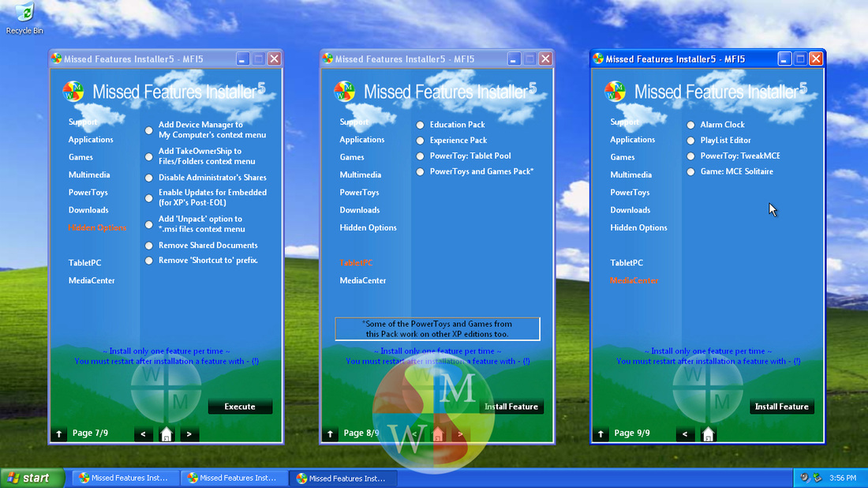Minimize the Page 9/9 installer window
The image size is (868, 488).
click(x=784, y=58)
